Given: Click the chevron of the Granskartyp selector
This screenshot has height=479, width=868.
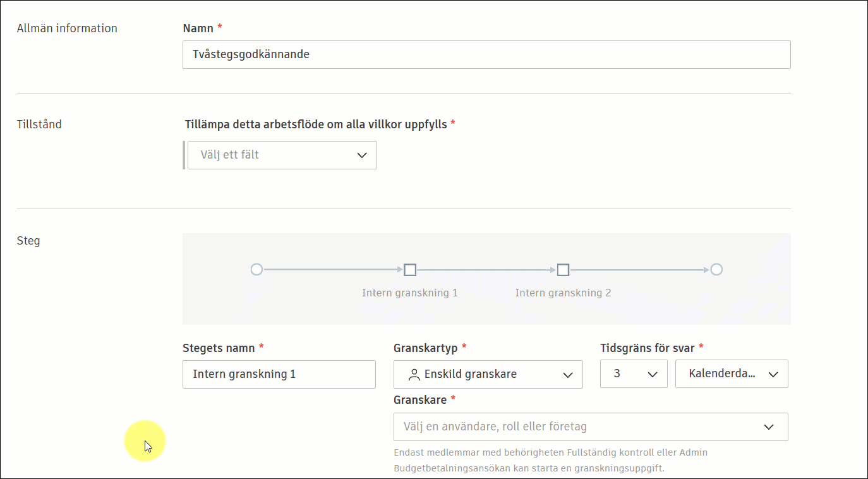Looking at the screenshot, I should tap(568, 374).
